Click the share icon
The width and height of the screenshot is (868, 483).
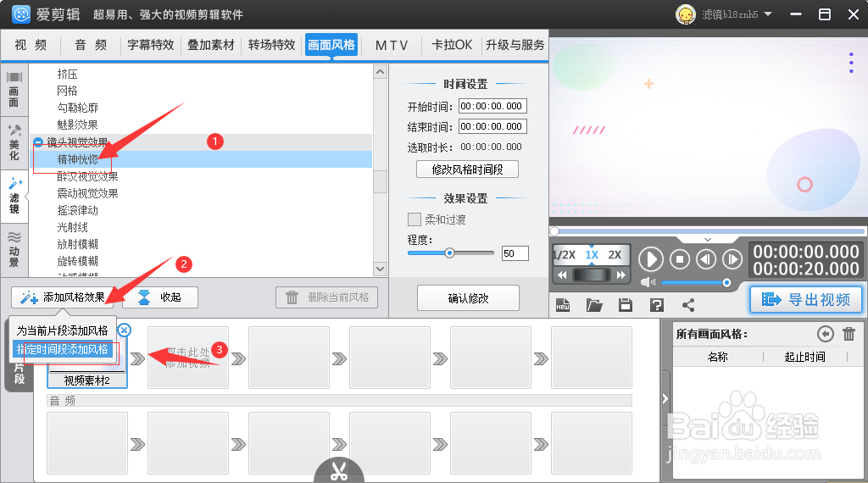point(688,305)
